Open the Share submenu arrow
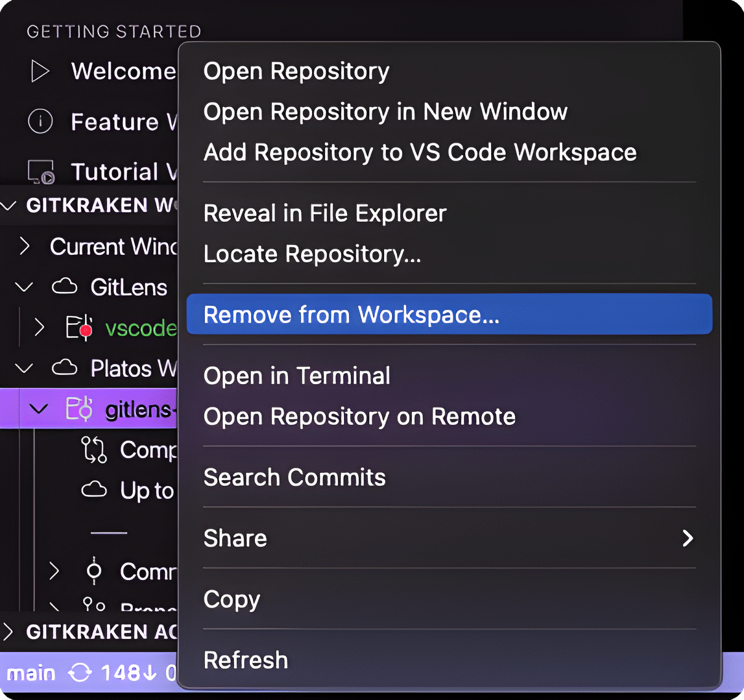The width and height of the screenshot is (744, 700). pyautogui.click(x=688, y=538)
